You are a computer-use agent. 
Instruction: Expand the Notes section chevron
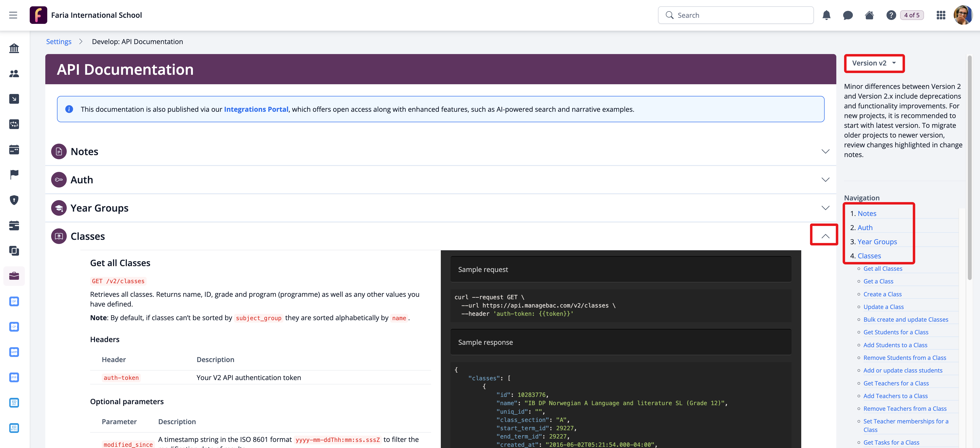tap(825, 151)
